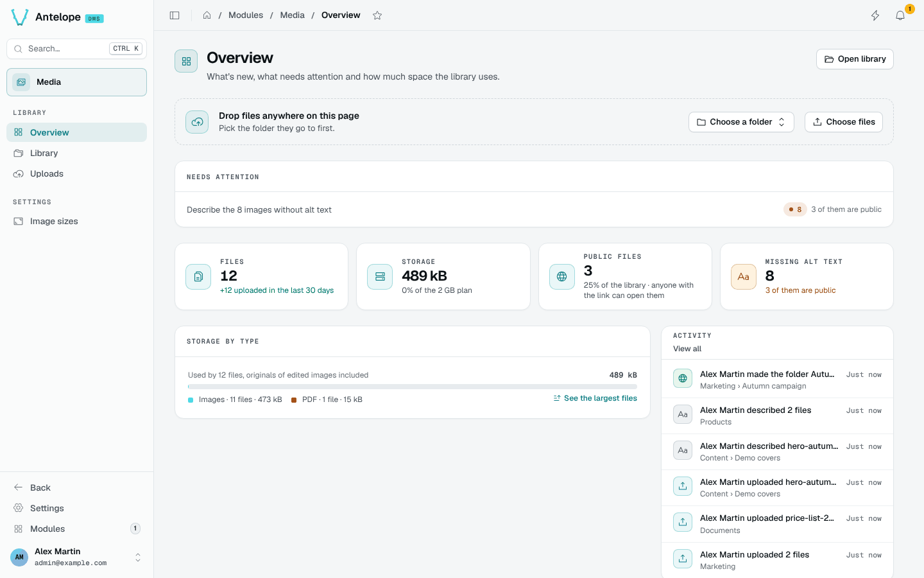Image resolution: width=924 pixels, height=578 pixels.
Task: Click Alex Martin's AM avatar
Action: coord(19,557)
